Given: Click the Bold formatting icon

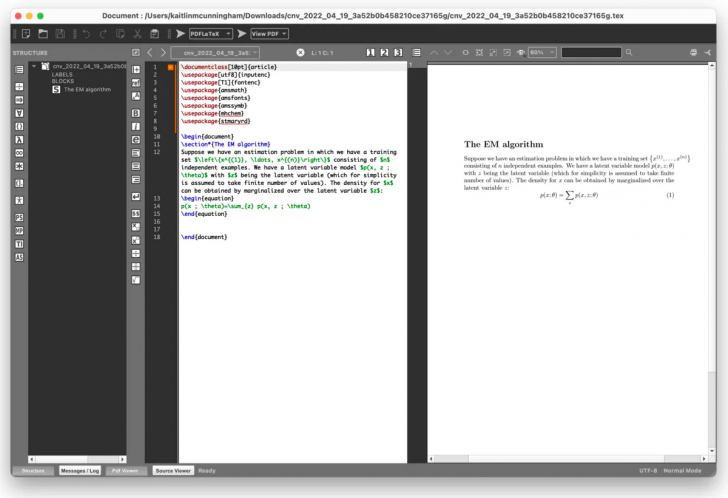Looking at the screenshot, I should (135, 112).
